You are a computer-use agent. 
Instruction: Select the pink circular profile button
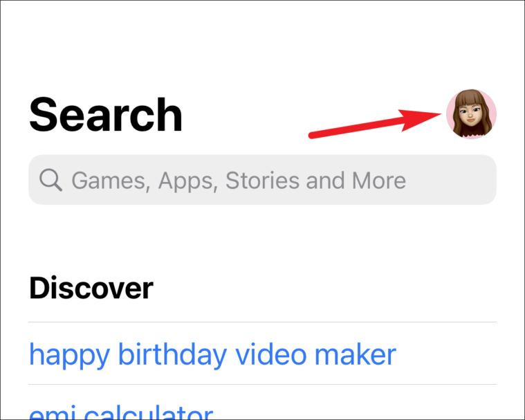[471, 114]
